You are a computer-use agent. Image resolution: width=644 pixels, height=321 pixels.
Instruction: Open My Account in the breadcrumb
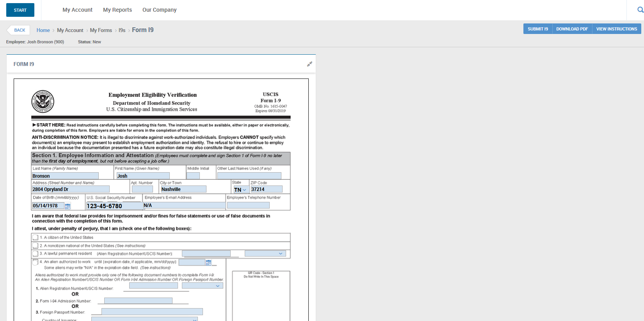pos(70,30)
